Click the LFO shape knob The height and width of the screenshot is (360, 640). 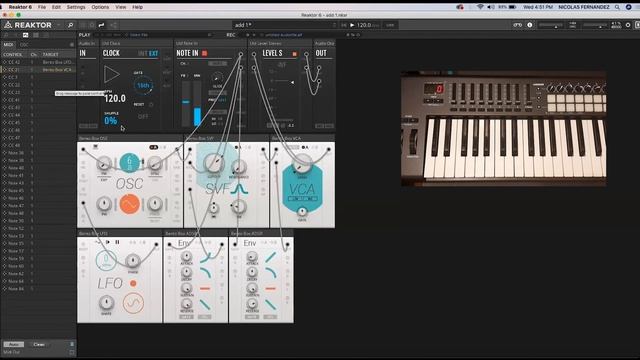pyautogui.click(x=107, y=303)
